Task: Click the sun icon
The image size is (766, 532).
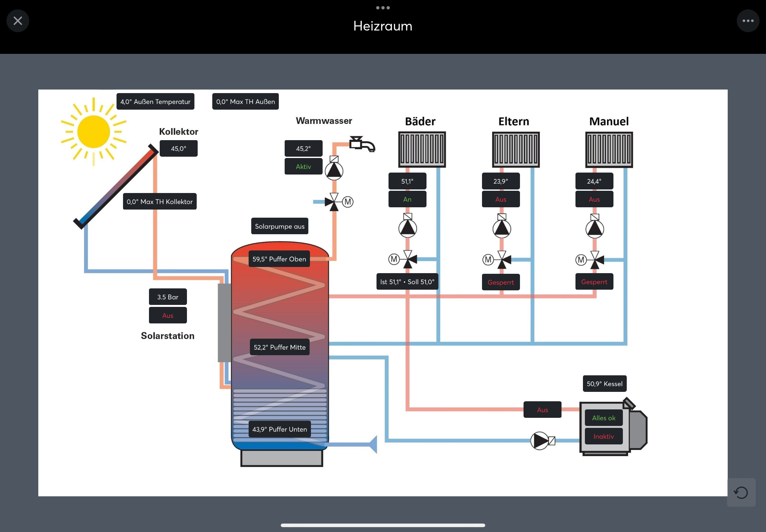Action: coord(93,131)
